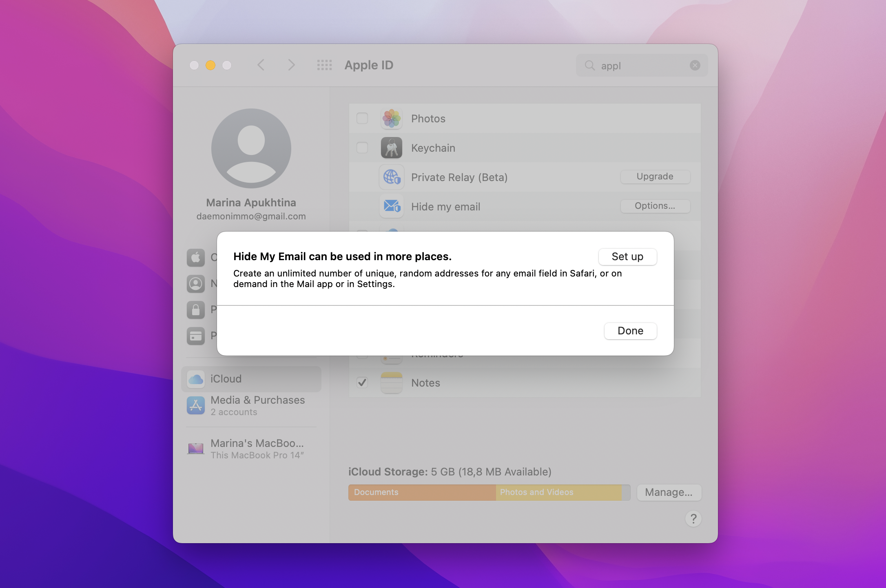Expand navigation forward arrow
The width and height of the screenshot is (886, 588).
pyautogui.click(x=290, y=64)
